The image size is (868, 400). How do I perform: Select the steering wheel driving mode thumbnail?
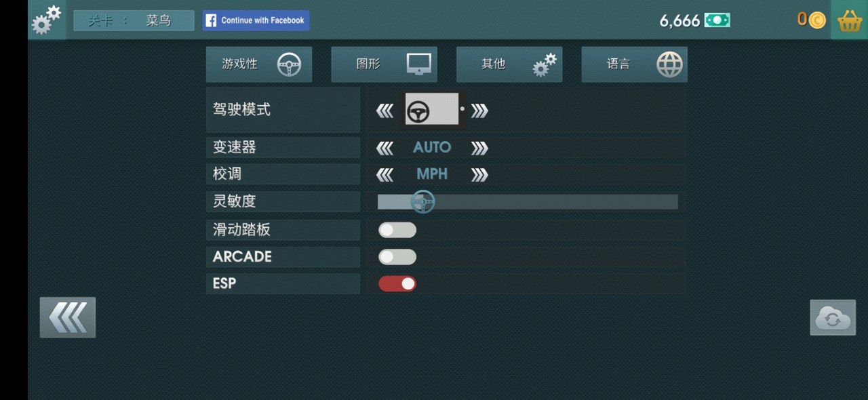[432, 108]
